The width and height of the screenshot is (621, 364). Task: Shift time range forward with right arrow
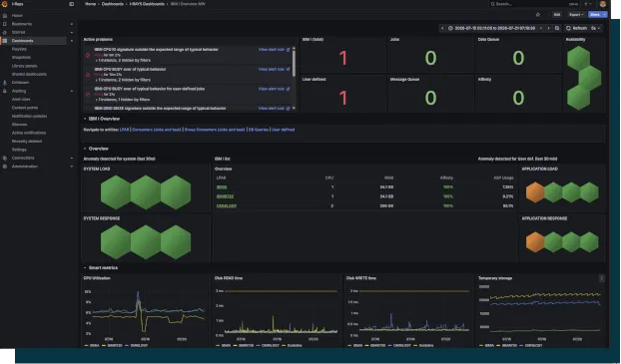[x=548, y=28]
